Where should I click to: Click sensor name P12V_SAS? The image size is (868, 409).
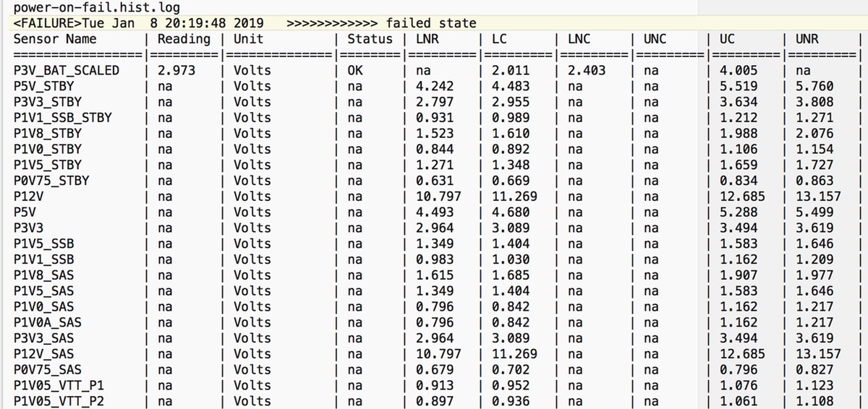pos(43,353)
